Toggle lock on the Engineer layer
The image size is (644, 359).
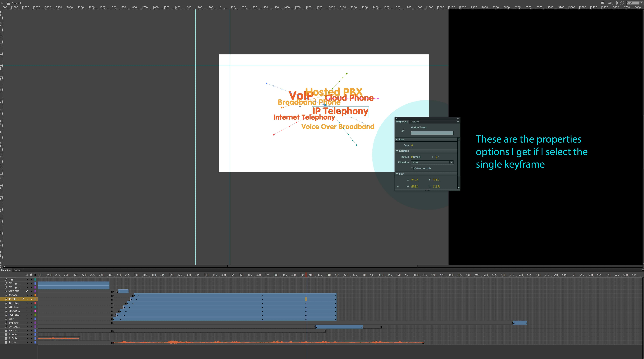pos(31,323)
